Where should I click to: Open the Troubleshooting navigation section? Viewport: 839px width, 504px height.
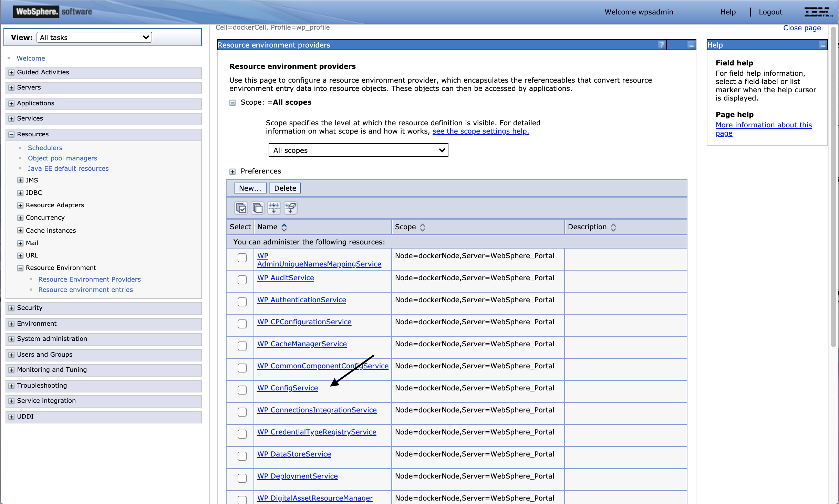point(11,386)
